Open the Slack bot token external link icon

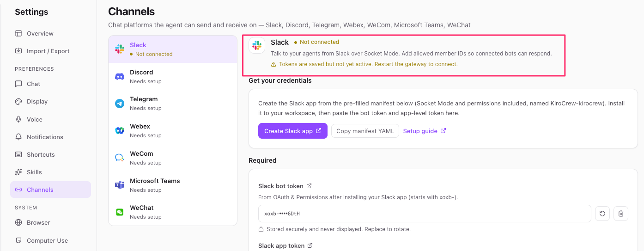309,186
